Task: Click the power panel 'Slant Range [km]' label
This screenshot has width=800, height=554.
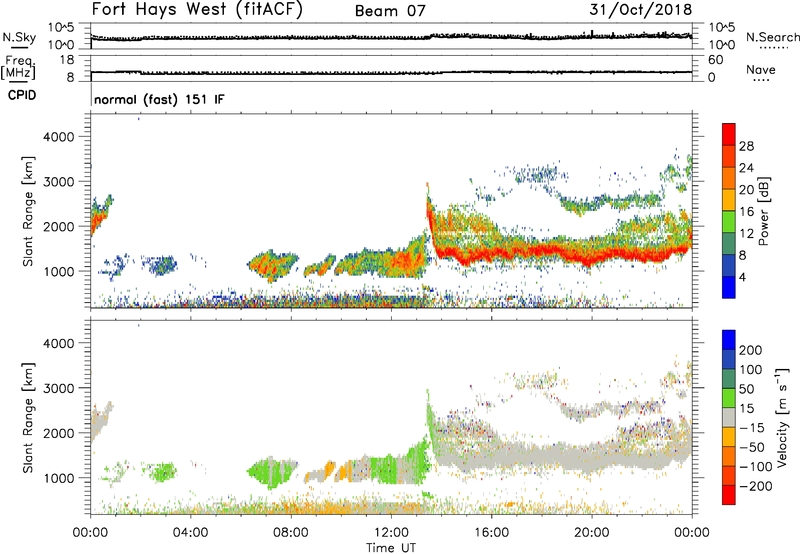Action: (28, 211)
